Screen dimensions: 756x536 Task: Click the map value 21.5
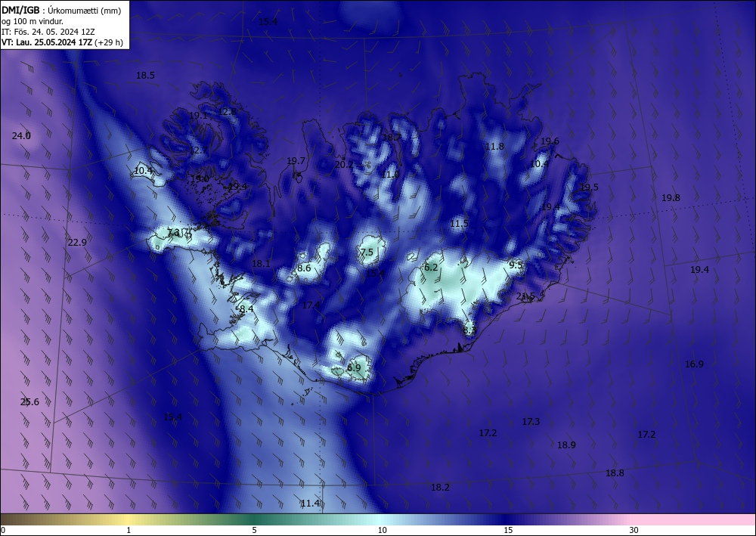525,297
